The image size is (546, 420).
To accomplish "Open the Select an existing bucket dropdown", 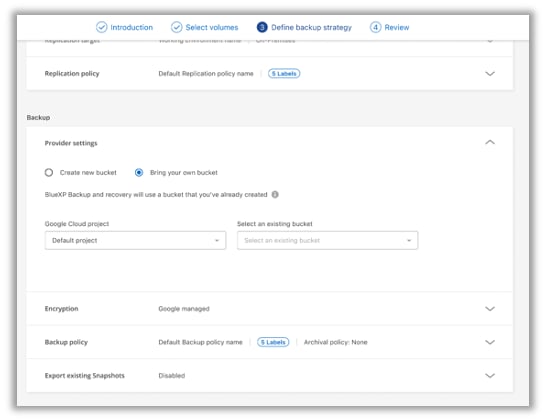I will pos(327,240).
